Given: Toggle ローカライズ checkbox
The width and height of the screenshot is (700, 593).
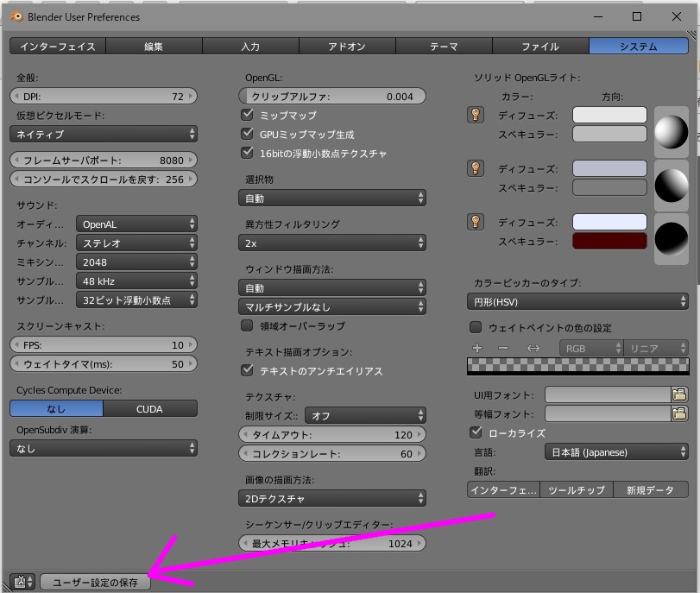Looking at the screenshot, I should (x=476, y=432).
